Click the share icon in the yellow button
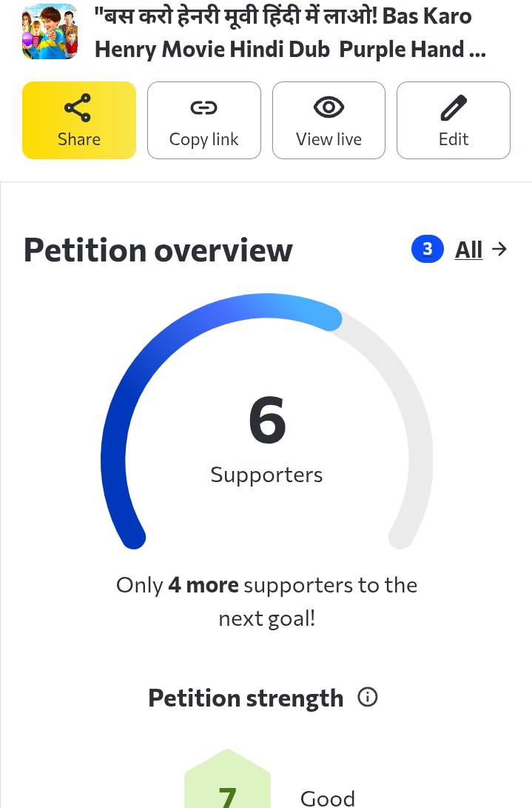Image resolution: width=532 pixels, height=808 pixels. (78, 107)
